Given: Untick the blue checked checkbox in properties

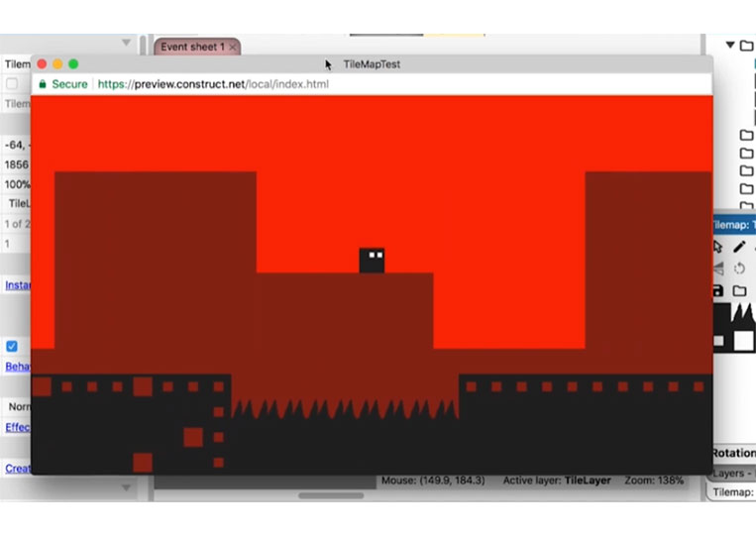Looking at the screenshot, I should click(x=12, y=346).
